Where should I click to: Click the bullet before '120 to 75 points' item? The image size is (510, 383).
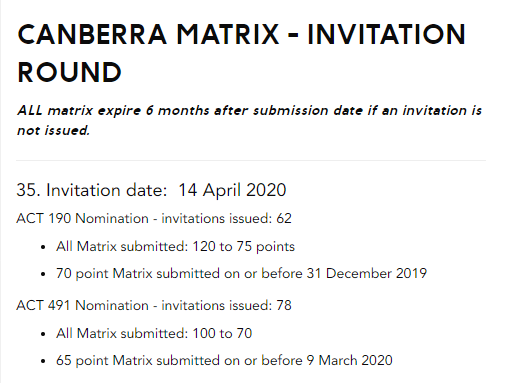[x=43, y=247]
